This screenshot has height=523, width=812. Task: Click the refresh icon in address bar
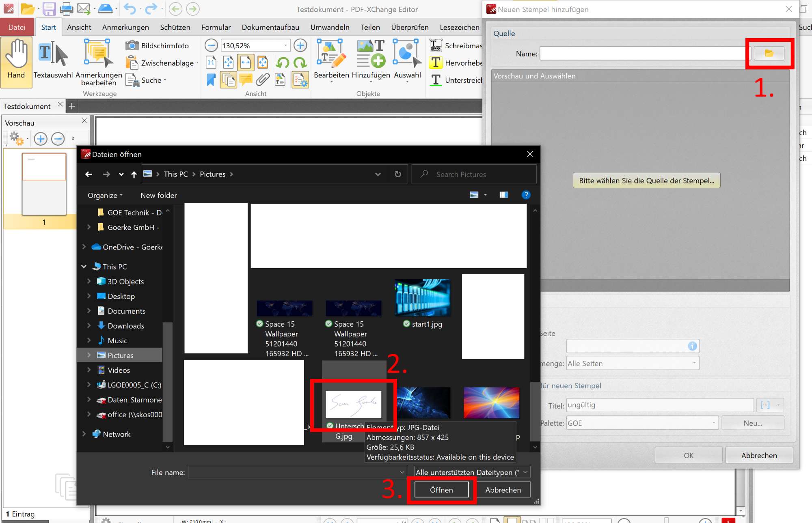398,174
